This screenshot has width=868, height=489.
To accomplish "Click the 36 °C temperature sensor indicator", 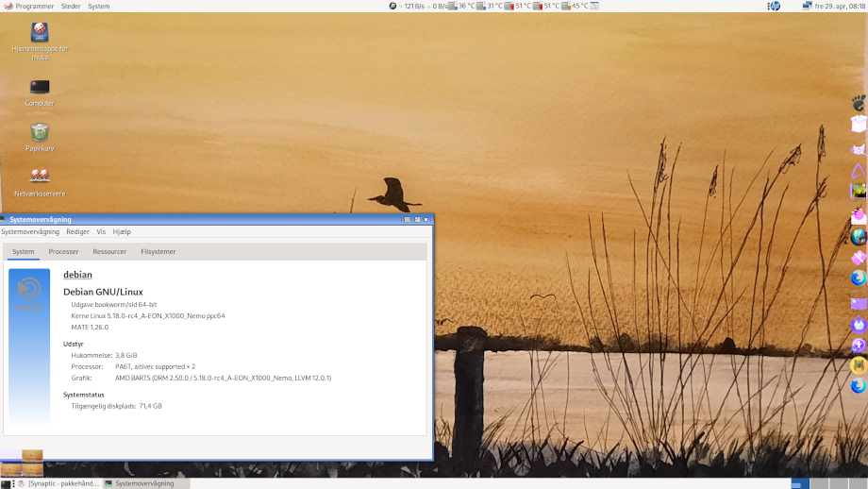I will (460, 6).
